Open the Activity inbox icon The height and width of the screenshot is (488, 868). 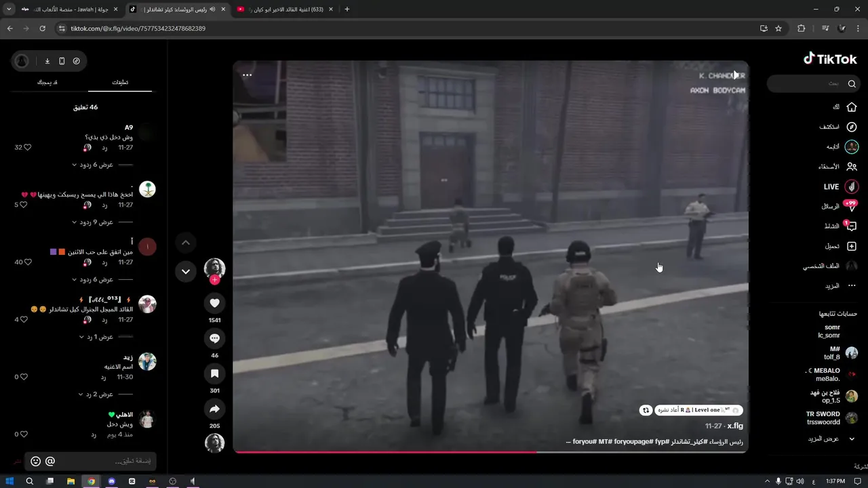click(x=852, y=226)
